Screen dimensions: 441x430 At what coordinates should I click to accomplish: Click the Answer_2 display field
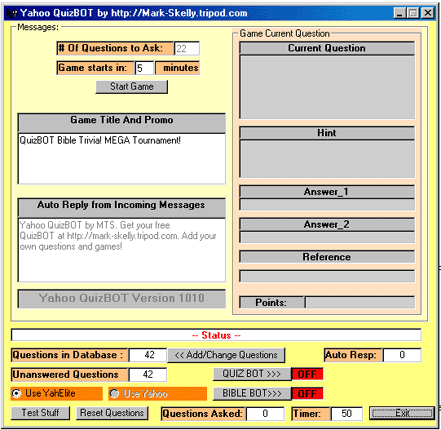[327, 237]
